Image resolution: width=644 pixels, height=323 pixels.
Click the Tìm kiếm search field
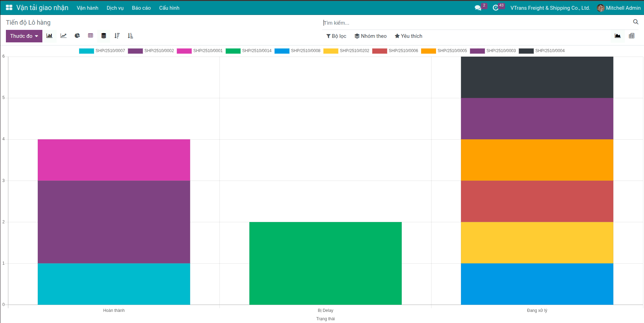(x=476, y=23)
